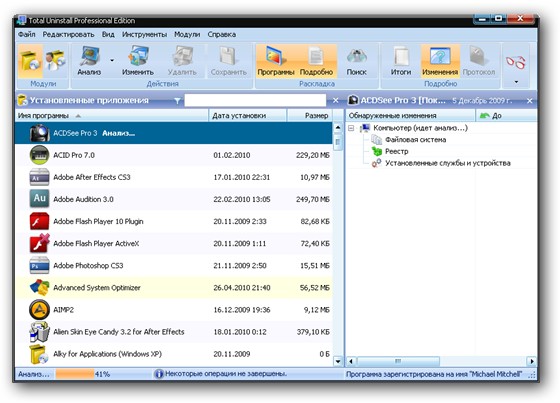Sort by Дата установки column
The height and width of the screenshot is (403, 560).
248,115
